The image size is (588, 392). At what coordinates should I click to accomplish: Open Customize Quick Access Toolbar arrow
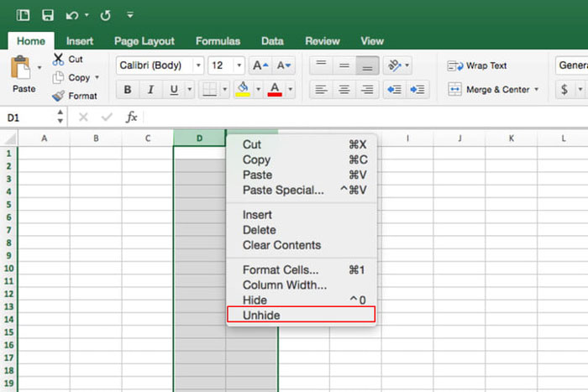click(130, 15)
